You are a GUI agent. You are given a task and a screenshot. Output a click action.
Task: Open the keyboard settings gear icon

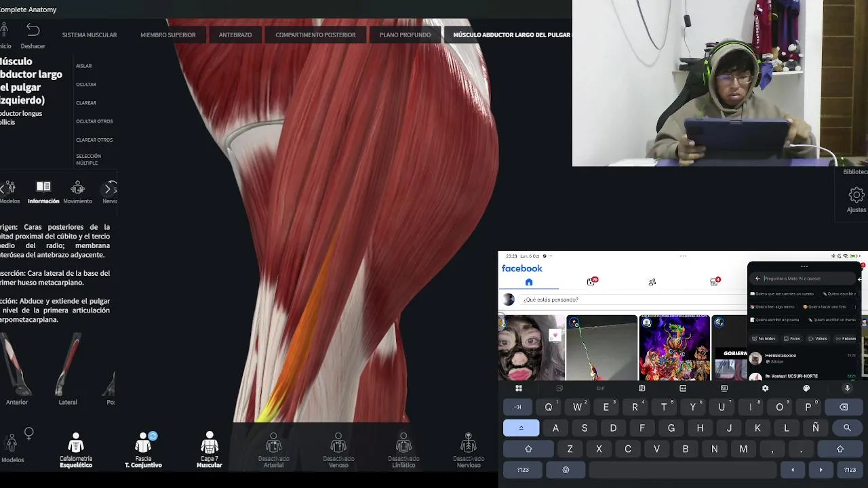tap(765, 388)
